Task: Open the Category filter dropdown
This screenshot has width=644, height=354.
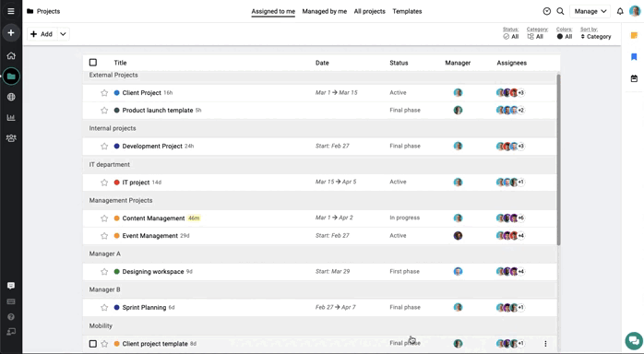Action: (x=537, y=33)
